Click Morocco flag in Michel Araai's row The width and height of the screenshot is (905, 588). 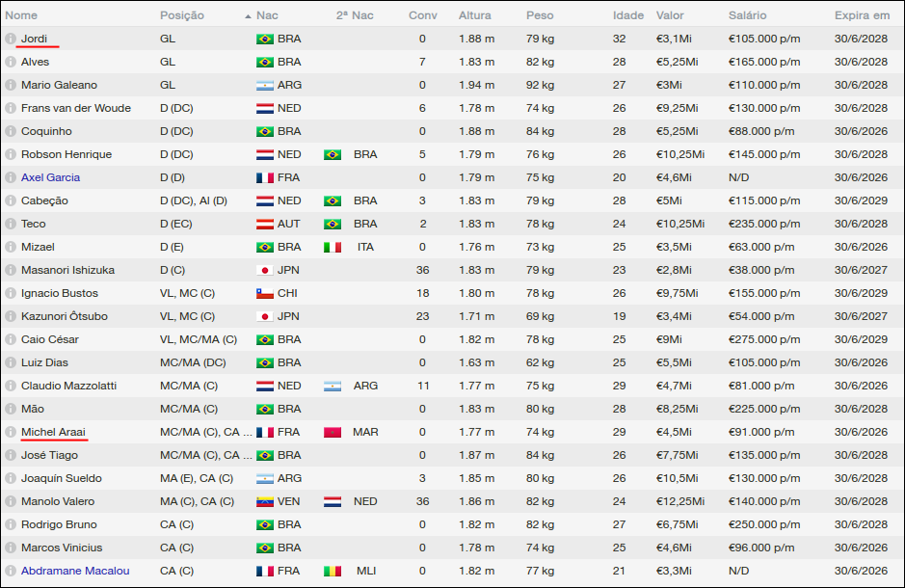click(333, 432)
